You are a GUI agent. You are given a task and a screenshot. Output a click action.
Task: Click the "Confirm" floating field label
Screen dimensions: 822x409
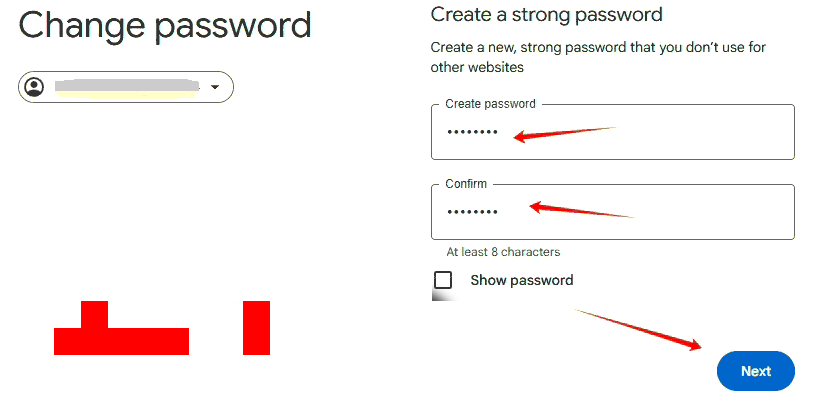point(466,184)
